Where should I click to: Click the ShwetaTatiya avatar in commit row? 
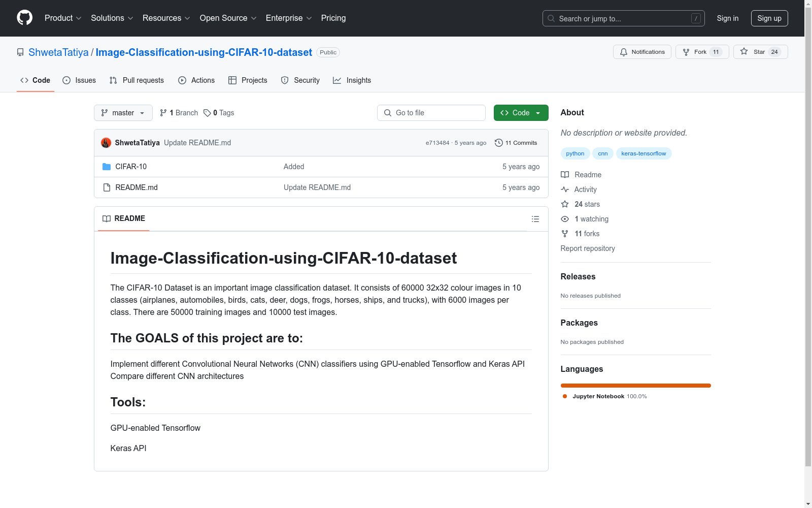coord(106,143)
